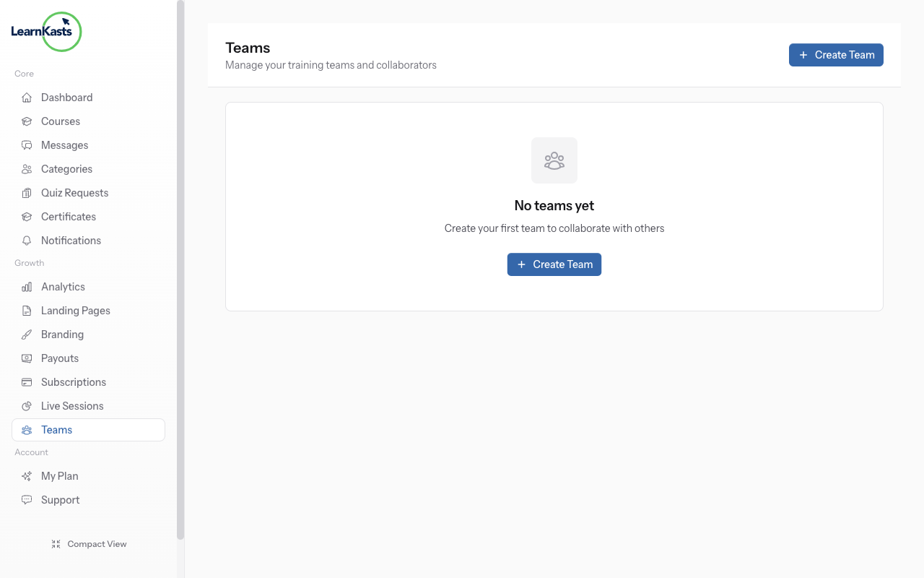Open Landing Pages from the sidebar
Image resolution: width=924 pixels, height=578 pixels.
coord(74,310)
